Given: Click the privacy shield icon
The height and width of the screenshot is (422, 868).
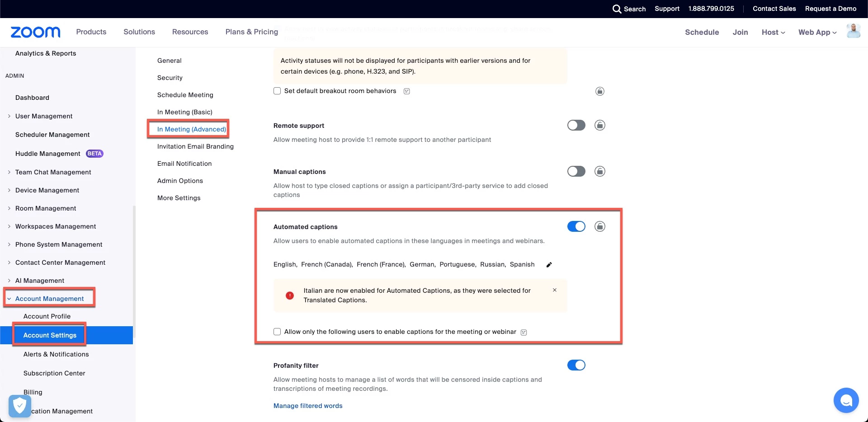Looking at the screenshot, I should point(19,406).
